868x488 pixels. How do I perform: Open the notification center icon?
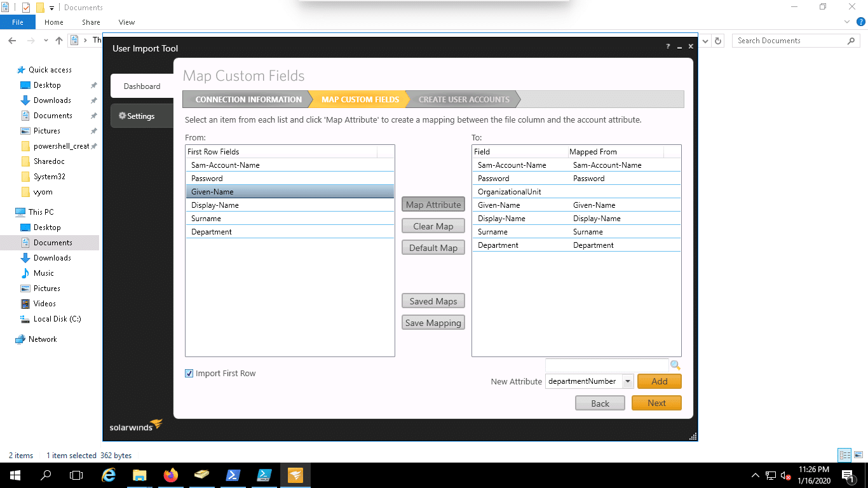click(x=847, y=475)
